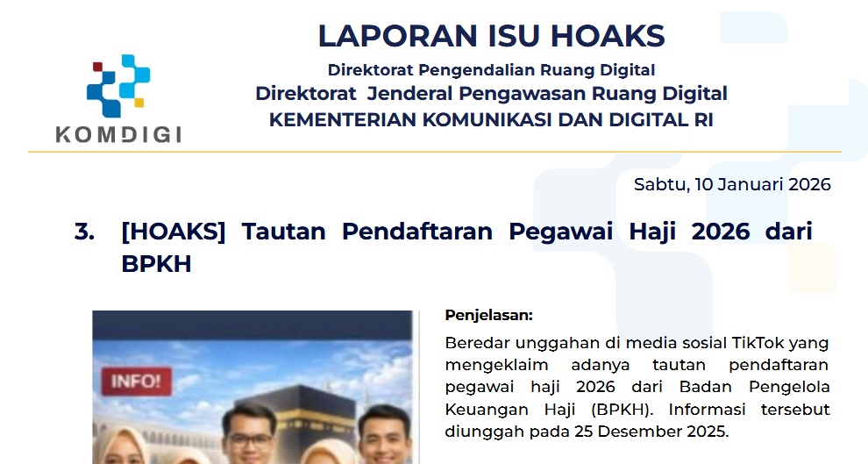This screenshot has height=464, width=868.
Task: Click the date 'Sabtu, 10 Januari 2026'
Action: tap(732, 184)
